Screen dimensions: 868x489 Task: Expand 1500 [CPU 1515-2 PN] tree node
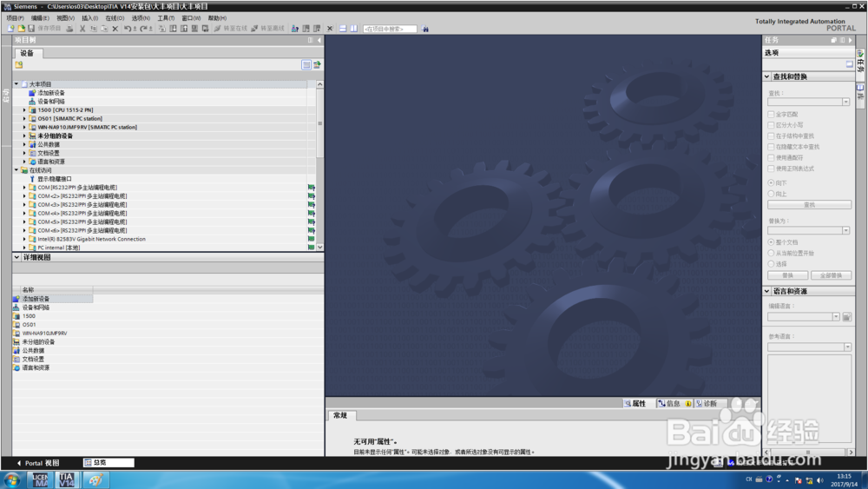[24, 110]
